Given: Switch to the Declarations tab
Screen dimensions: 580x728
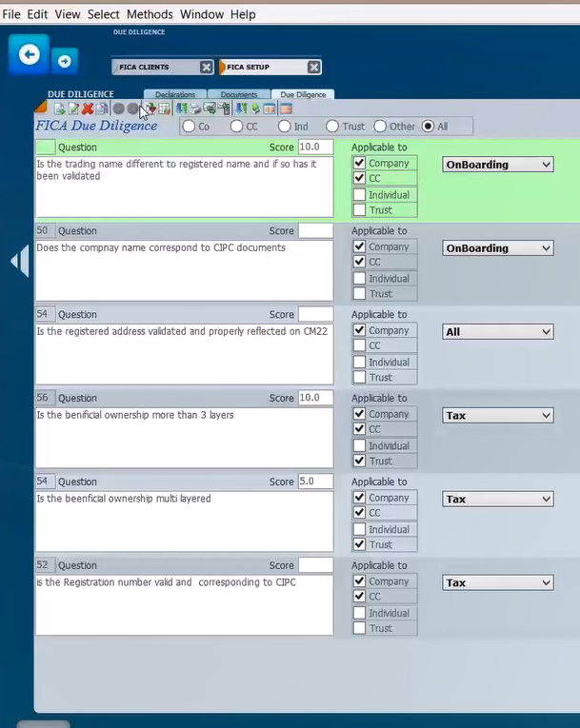Looking at the screenshot, I should click(176, 95).
